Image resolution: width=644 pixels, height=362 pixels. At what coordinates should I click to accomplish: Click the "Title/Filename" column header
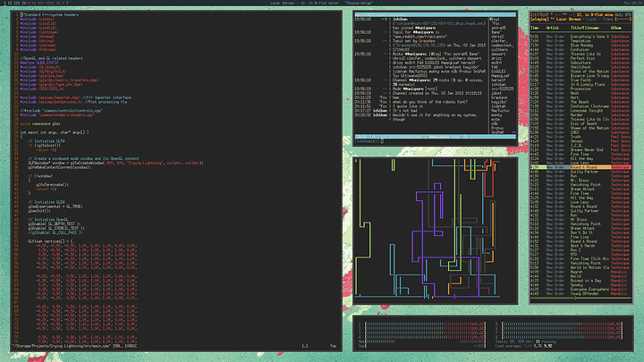coord(584,28)
